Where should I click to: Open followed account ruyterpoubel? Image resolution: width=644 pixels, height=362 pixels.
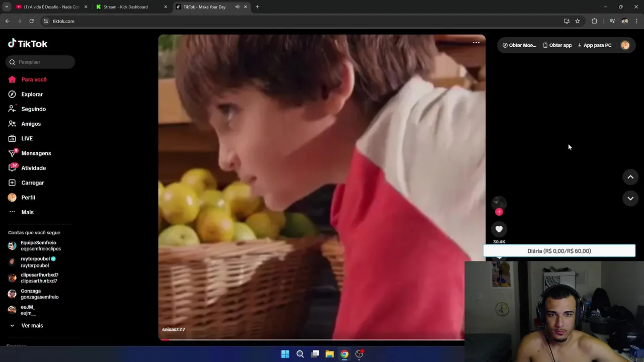38,262
